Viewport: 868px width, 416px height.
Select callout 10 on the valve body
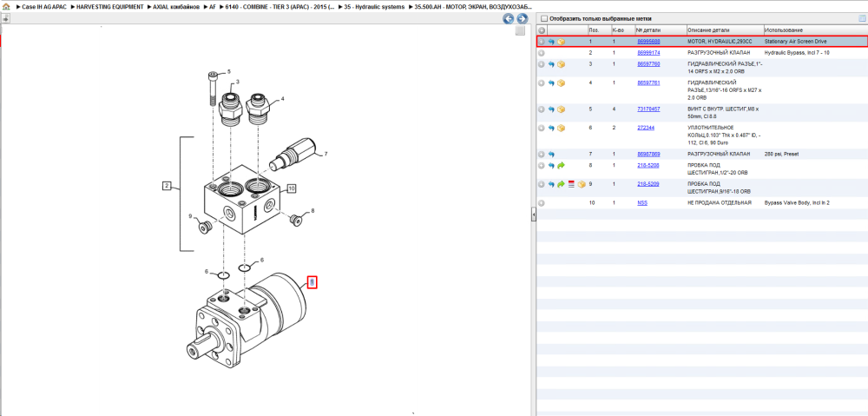click(x=291, y=188)
